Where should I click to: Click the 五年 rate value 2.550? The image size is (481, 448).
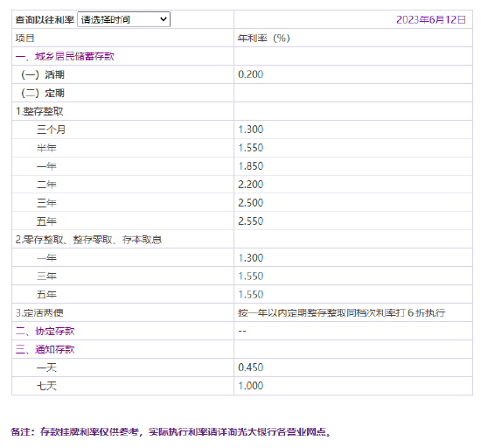click(x=251, y=221)
